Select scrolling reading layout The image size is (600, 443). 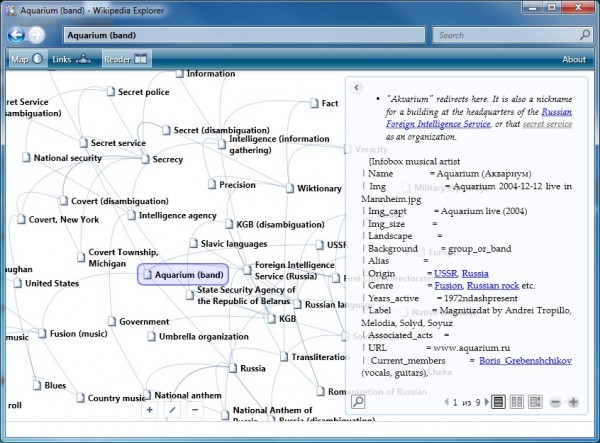tap(535, 402)
